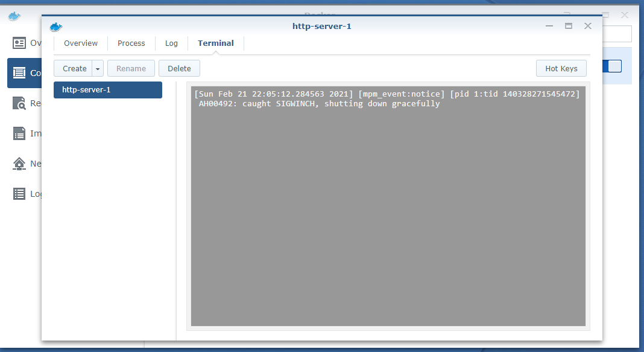Click the Delete button
Screen dimensions: 644x352
pyautogui.click(x=179, y=69)
